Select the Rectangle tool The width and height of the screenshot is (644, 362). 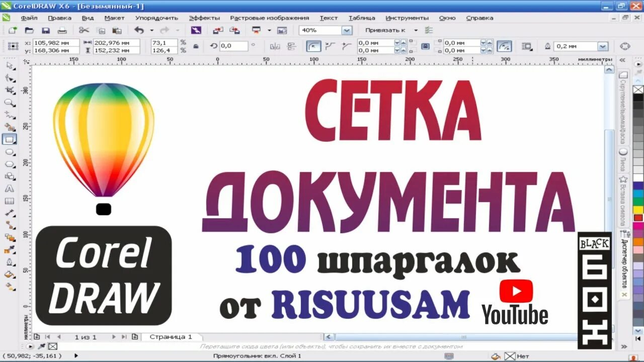tap(10, 139)
